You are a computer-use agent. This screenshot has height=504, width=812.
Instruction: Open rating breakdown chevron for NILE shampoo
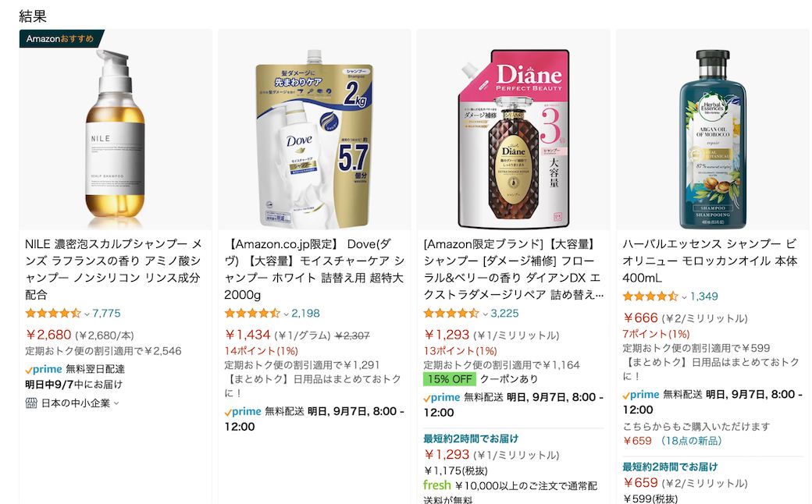coord(87,314)
